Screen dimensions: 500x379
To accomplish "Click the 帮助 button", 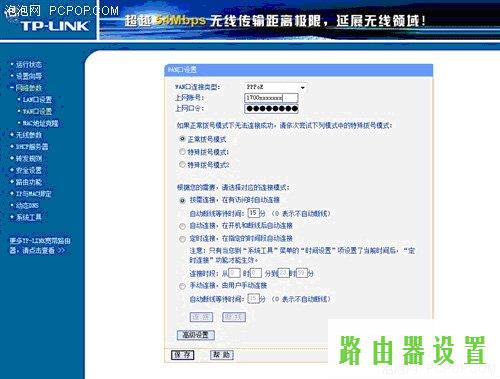I will pyautogui.click(x=222, y=355).
